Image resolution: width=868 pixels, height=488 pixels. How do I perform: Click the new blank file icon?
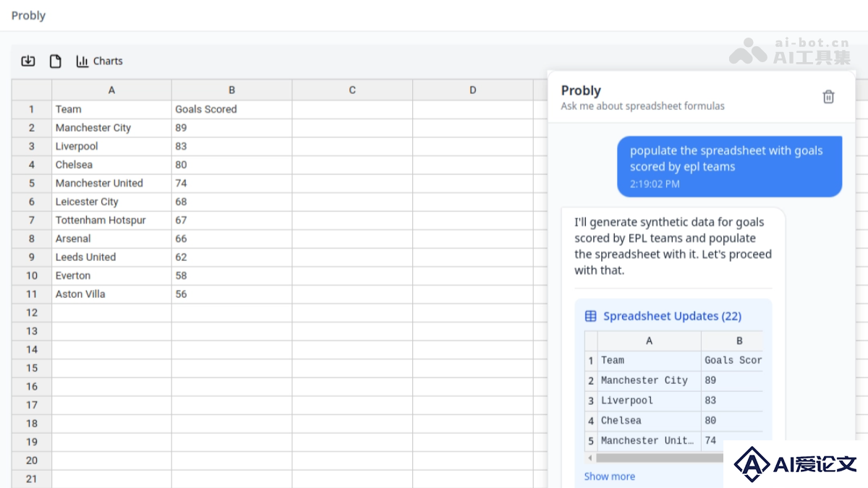[x=55, y=61]
